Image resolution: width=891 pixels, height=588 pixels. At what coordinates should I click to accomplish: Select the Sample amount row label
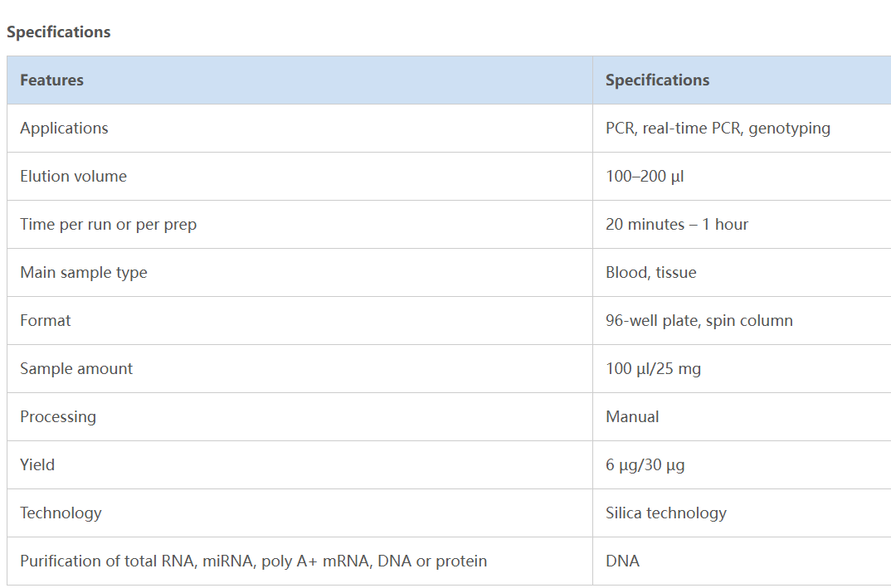pyautogui.click(x=76, y=369)
